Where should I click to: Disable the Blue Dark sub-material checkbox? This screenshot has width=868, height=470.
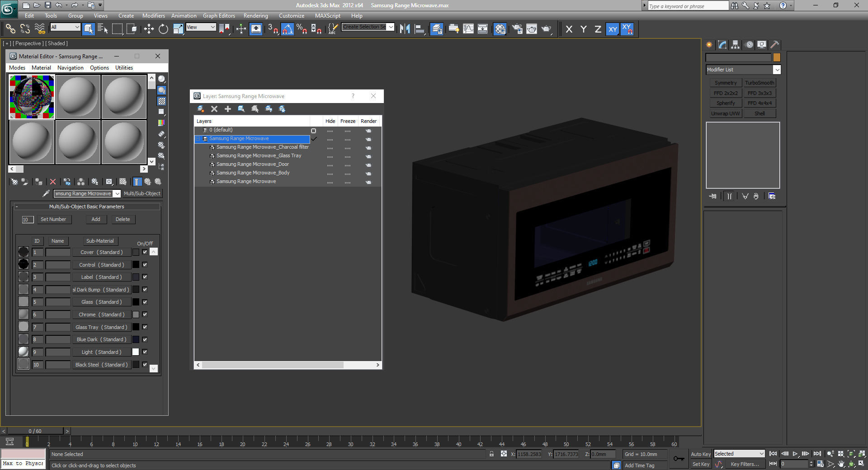pyautogui.click(x=145, y=339)
